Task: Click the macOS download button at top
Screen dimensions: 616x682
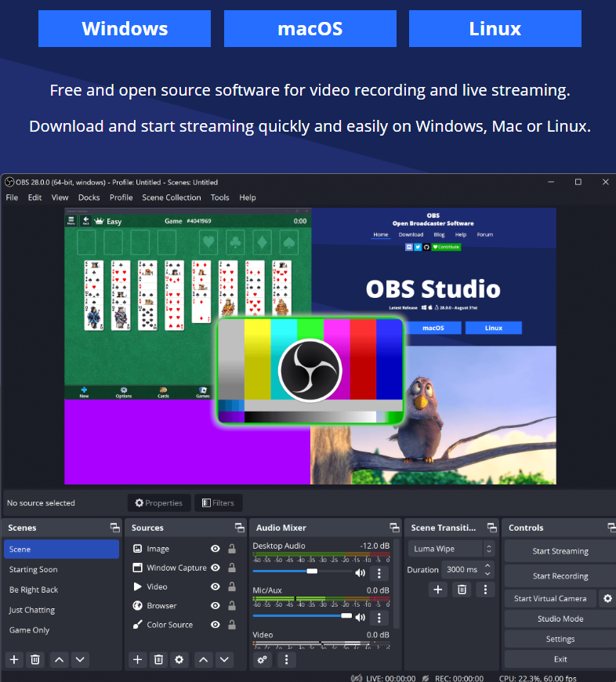Action: pyautogui.click(x=310, y=29)
